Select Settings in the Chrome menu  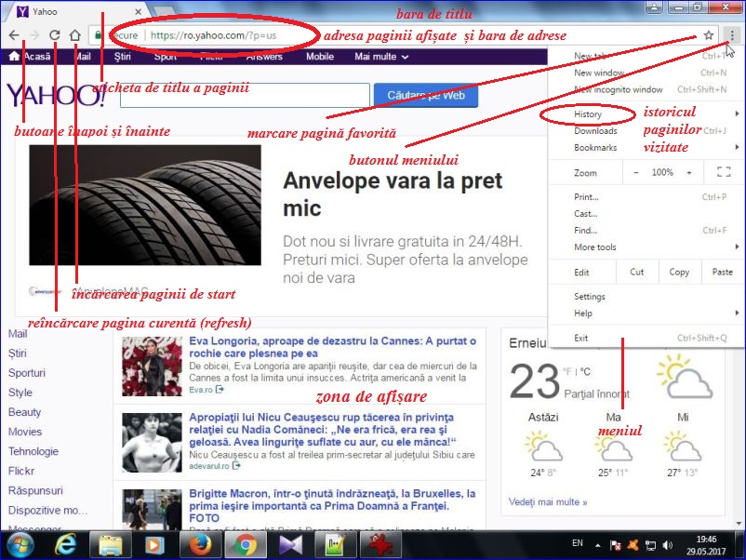coord(590,297)
